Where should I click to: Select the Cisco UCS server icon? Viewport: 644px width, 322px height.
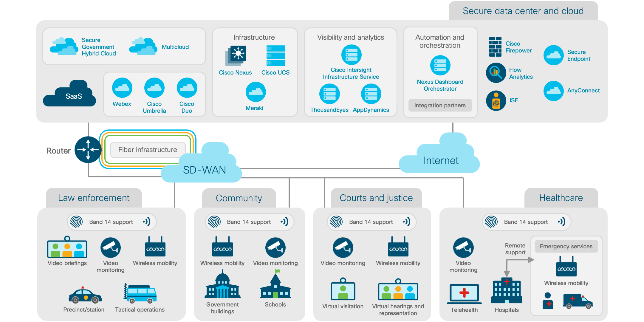pos(276,55)
